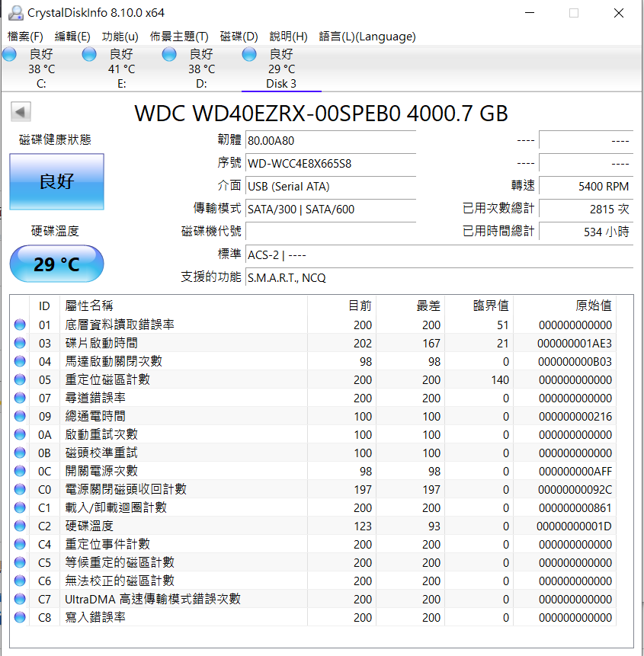Click the 序號 serial number field
Screen dimensions: 644x656
coord(330,164)
